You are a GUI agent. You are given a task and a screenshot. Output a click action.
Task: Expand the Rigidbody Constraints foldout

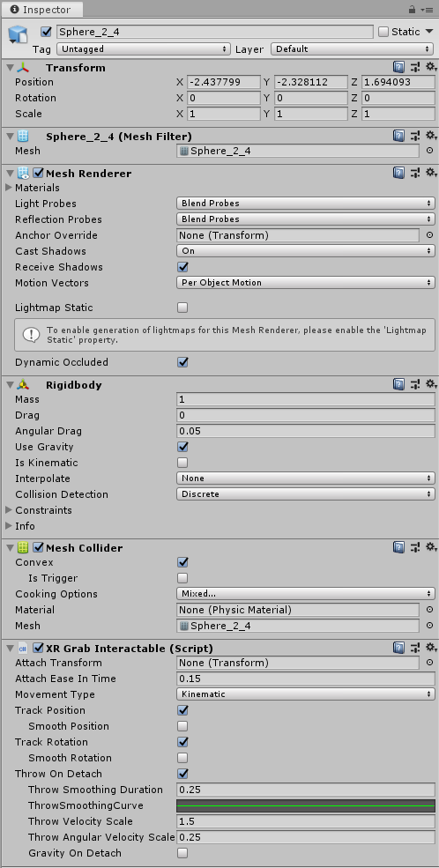pos(8,510)
